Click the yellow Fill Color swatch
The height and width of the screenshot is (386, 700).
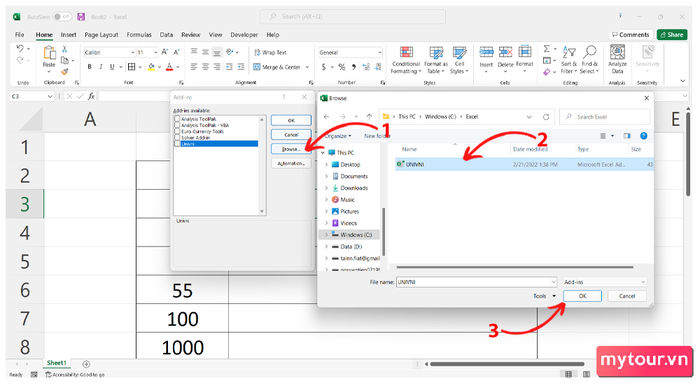pyautogui.click(x=151, y=67)
